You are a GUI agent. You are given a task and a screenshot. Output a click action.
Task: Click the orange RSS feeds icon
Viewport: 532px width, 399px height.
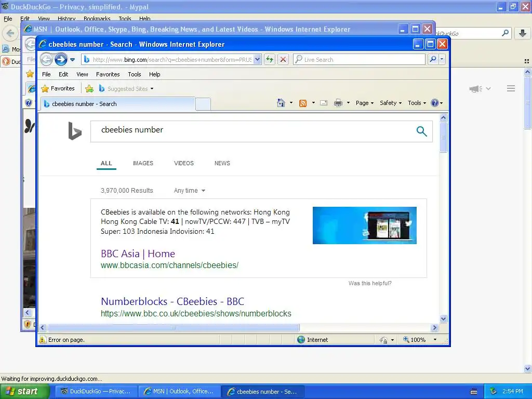tap(303, 103)
